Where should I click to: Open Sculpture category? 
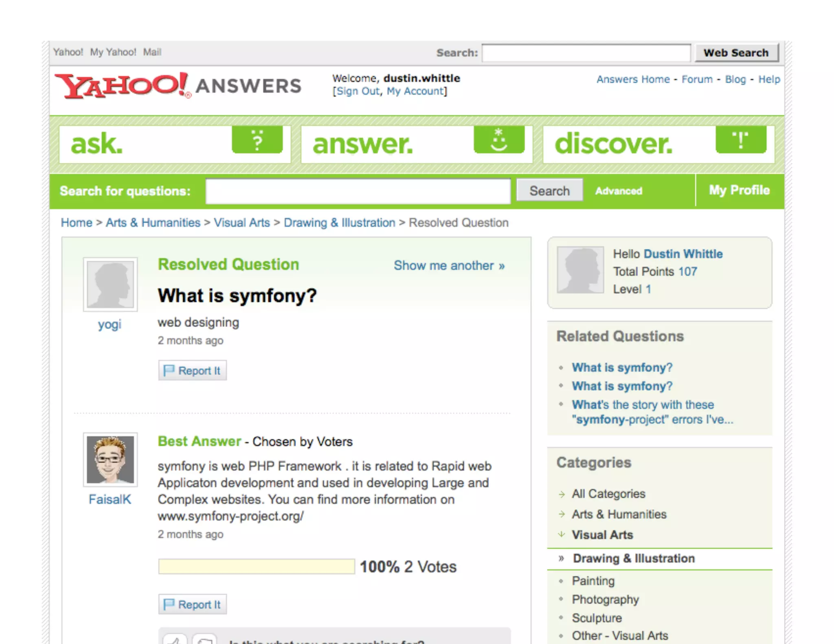click(x=597, y=618)
